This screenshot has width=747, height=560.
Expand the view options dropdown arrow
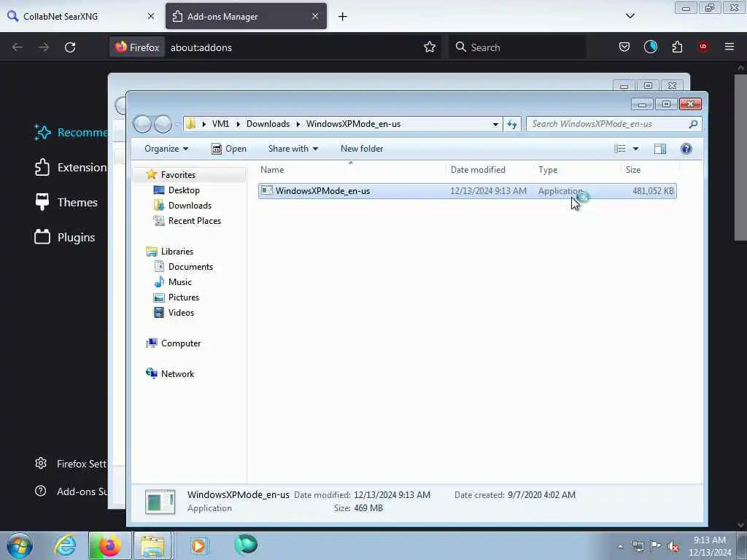[635, 149]
